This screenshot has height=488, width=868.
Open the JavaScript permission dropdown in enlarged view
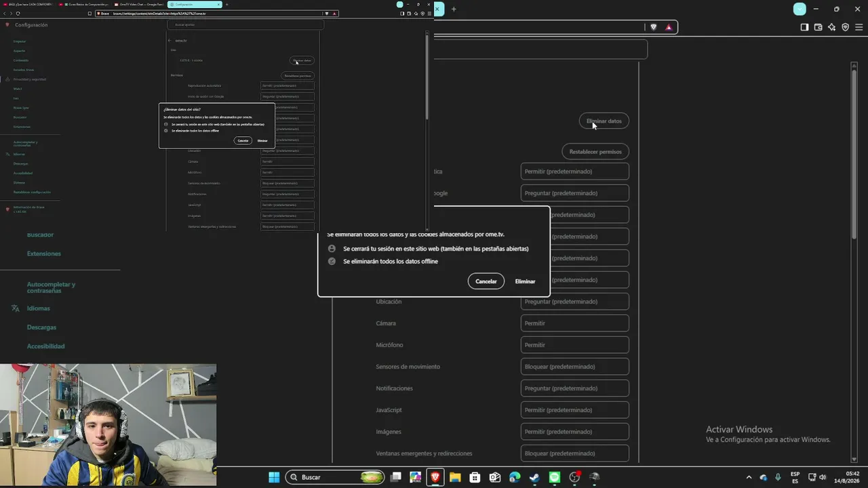(574, 410)
